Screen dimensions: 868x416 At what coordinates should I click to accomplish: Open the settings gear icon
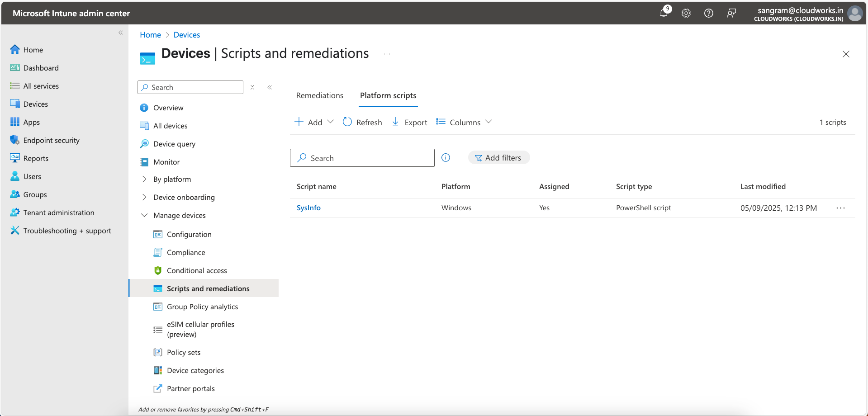pyautogui.click(x=686, y=13)
